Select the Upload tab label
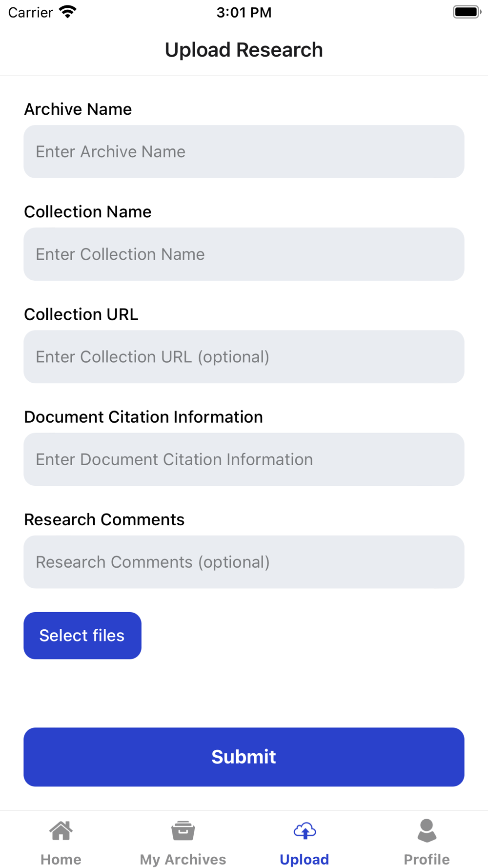The image size is (488, 868). point(305,859)
